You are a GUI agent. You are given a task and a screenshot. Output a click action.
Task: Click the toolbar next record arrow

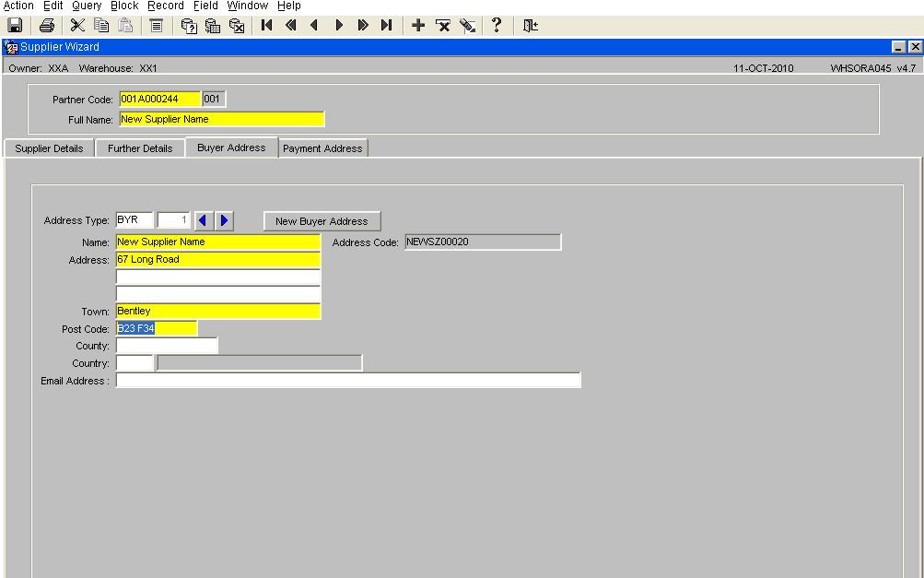[339, 26]
